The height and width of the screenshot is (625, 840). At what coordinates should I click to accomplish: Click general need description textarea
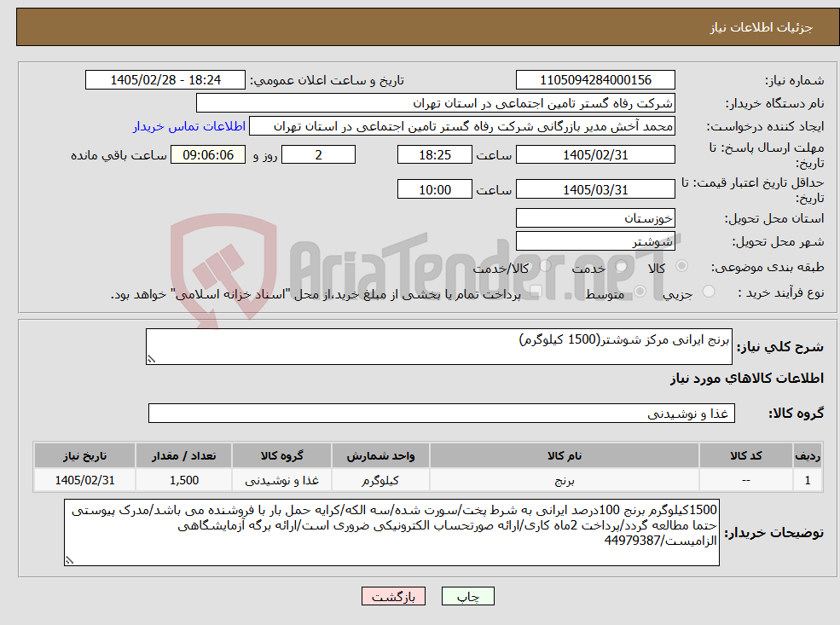pyautogui.click(x=438, y=346)
